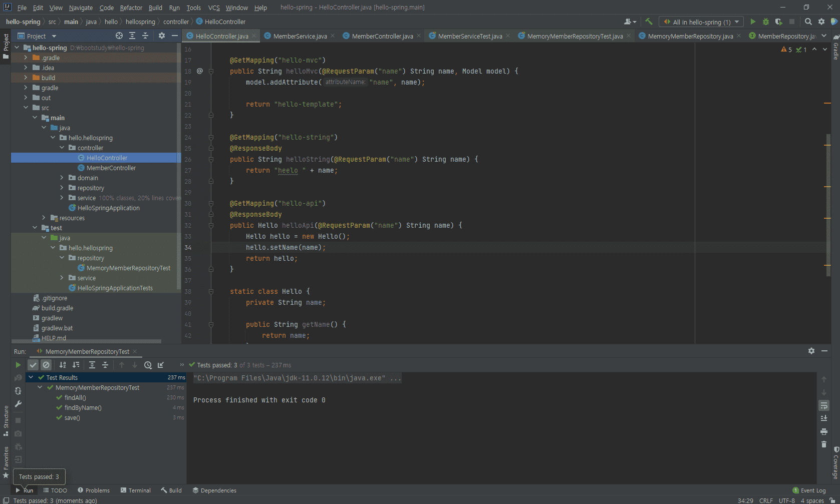Image resolution: width=840 pixels, height=504 pixels.
Task: Toggle the Gradle tool window stripe
Action: click(x=835, y=47)
